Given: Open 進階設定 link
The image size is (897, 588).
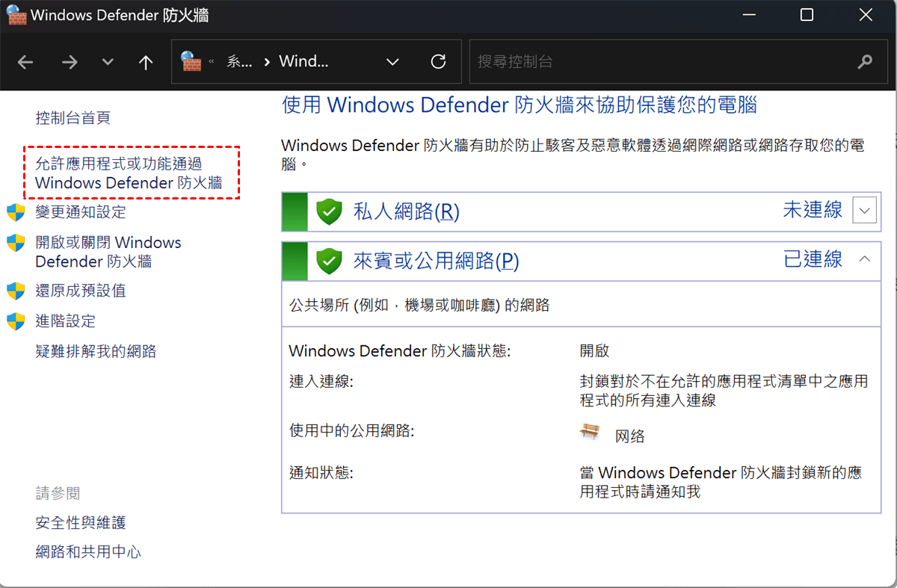Looking at the screenshot, I should click(x=66, y=321).
